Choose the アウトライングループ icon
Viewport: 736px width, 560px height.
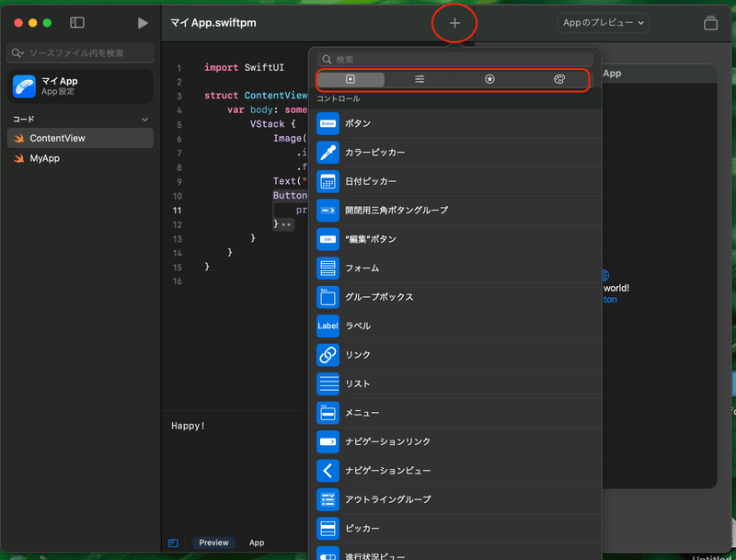pyautogui.click(x=328, y=499)
